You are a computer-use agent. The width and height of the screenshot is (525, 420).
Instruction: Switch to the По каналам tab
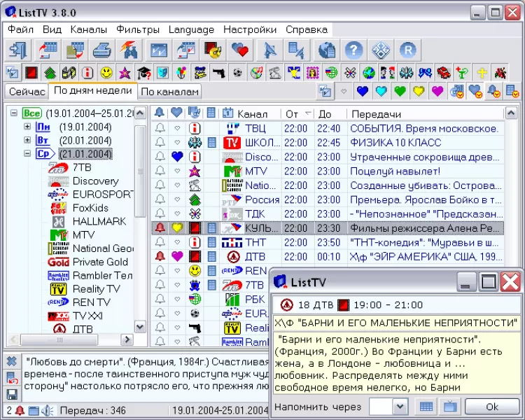pyautogui.click(x=169, y=92)
